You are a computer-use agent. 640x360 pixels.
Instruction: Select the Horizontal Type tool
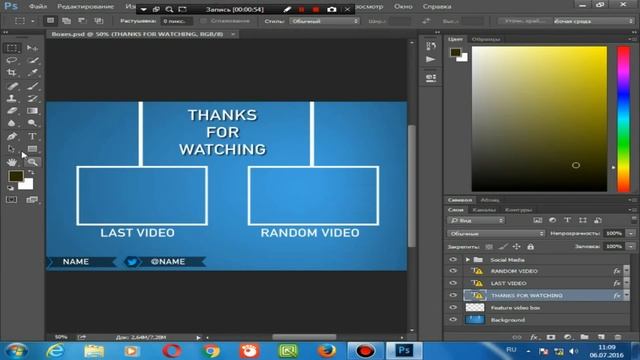coord(32,136)
